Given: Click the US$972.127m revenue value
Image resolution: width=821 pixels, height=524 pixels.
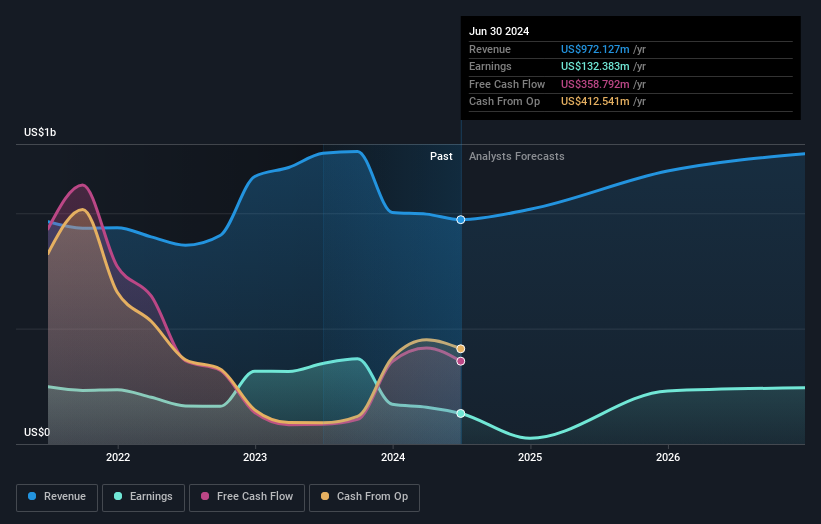Looking at the screenshot, I should tap(595, 49).
